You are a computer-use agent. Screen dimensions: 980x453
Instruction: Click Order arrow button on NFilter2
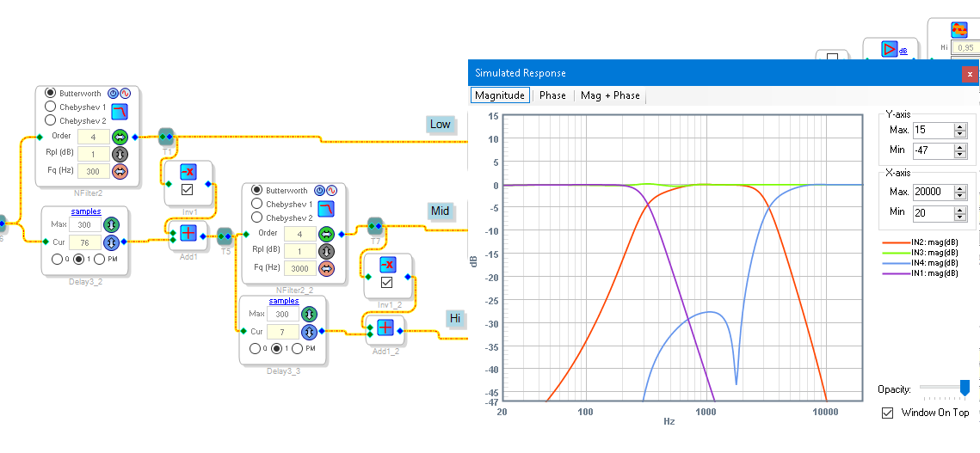point(120,136)
